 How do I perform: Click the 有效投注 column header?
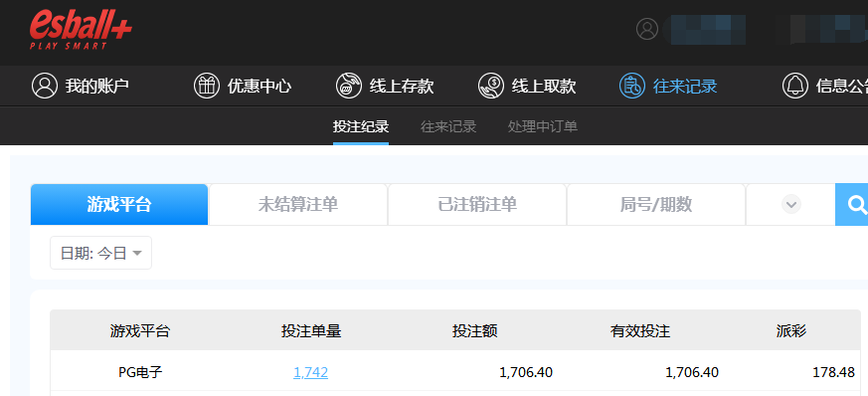pyautogui.click(x=640, y=331)
